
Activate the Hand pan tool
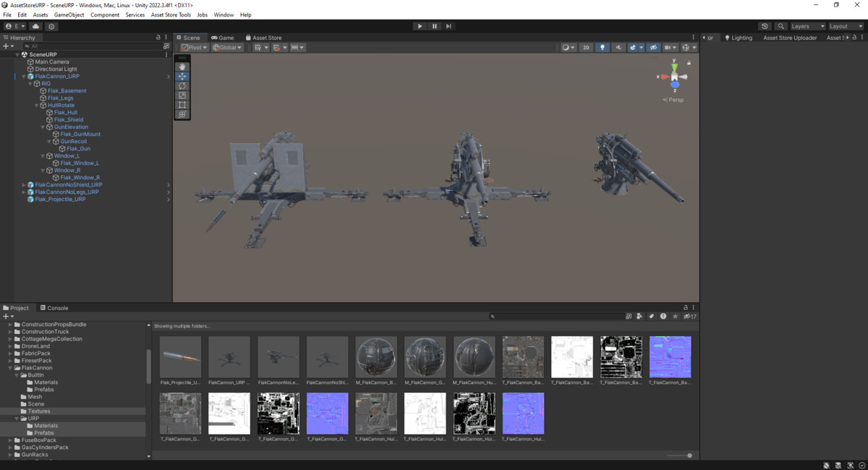tap(182, 66)
